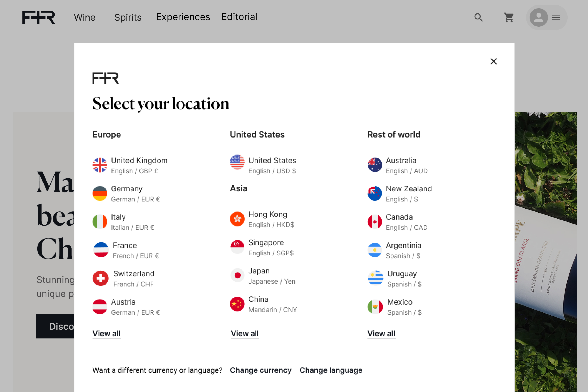Click the FINE+RARE logo in header

pyautogui.click(x=38, y=18)
